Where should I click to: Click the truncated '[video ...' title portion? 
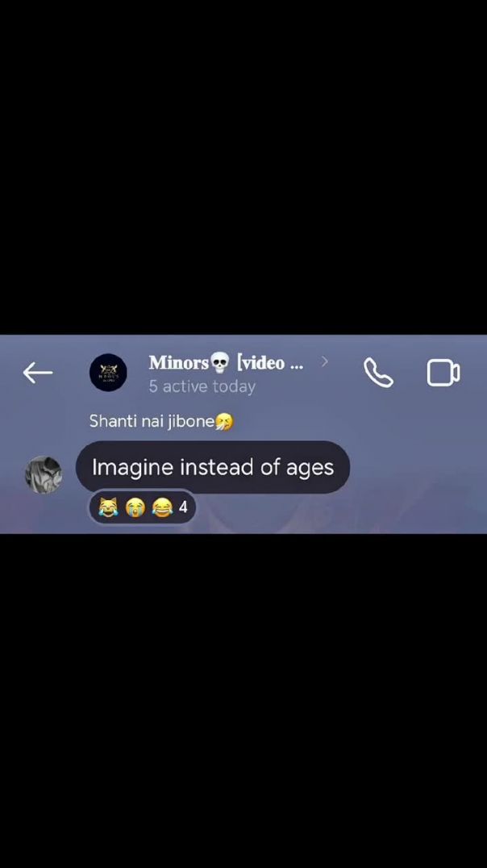pyautogui.click(x=269, y=363)
